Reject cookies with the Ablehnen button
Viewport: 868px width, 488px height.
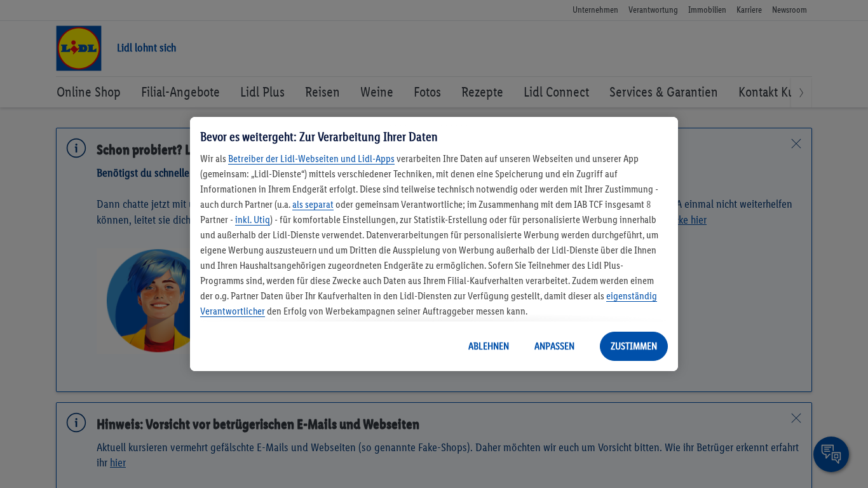[489, 346]
